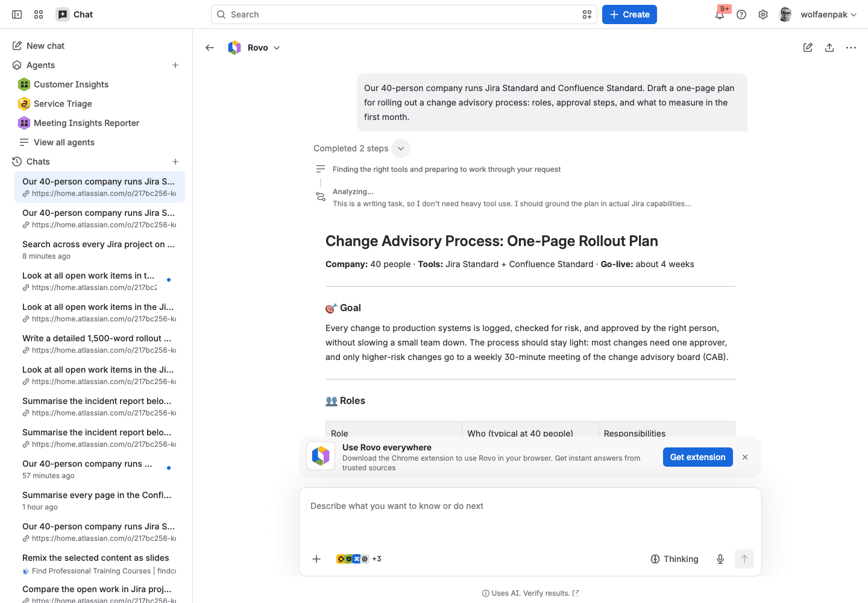The width and height of the screenshot is (868, 603).
Task: Open the notifications bell
Action: (x=720, y=14)
